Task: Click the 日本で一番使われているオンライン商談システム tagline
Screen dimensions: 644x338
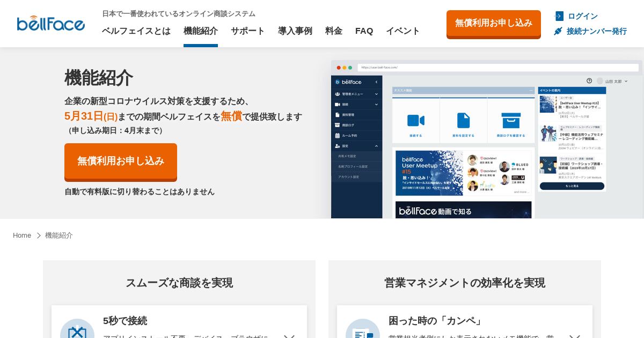Action: [x=179, y=13]
